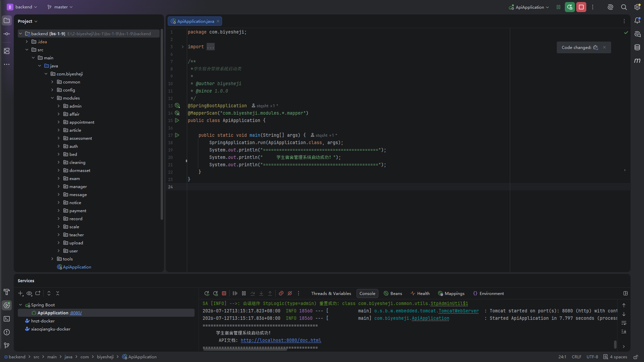The width and height of the screenshot is (644, 362).
Task: Click the console horizontal scrollbar
Action: tap(245, 349)
